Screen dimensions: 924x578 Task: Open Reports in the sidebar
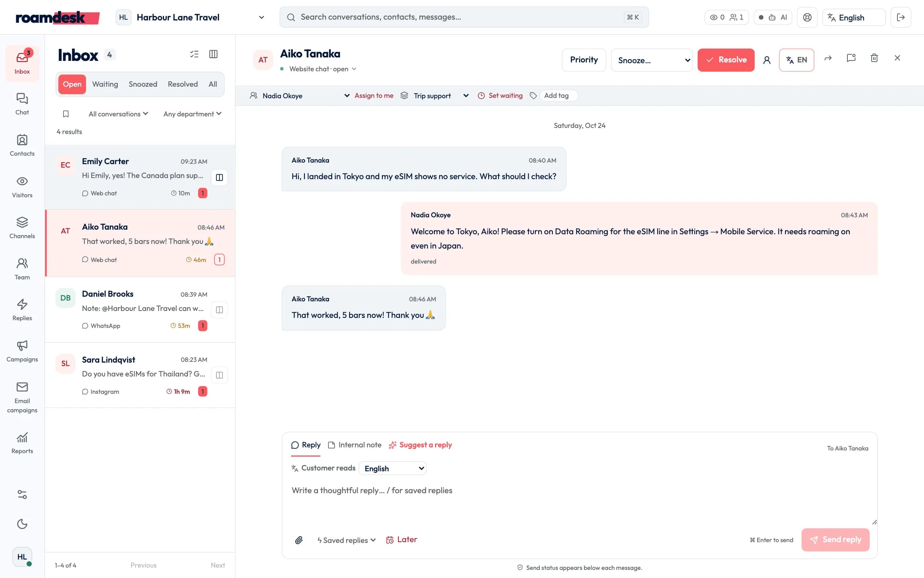pyautogui.click(x=22, y=443)
